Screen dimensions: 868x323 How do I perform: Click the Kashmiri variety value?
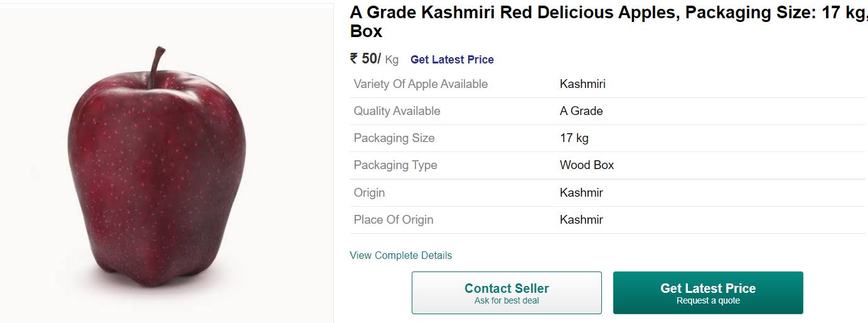[x=582, y=84]
